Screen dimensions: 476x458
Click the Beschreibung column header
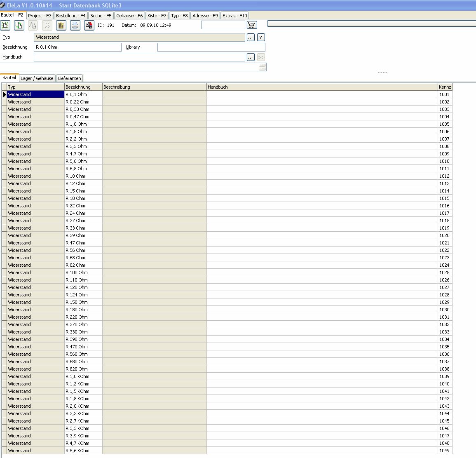pyautogui.click(x=155, y=87)
